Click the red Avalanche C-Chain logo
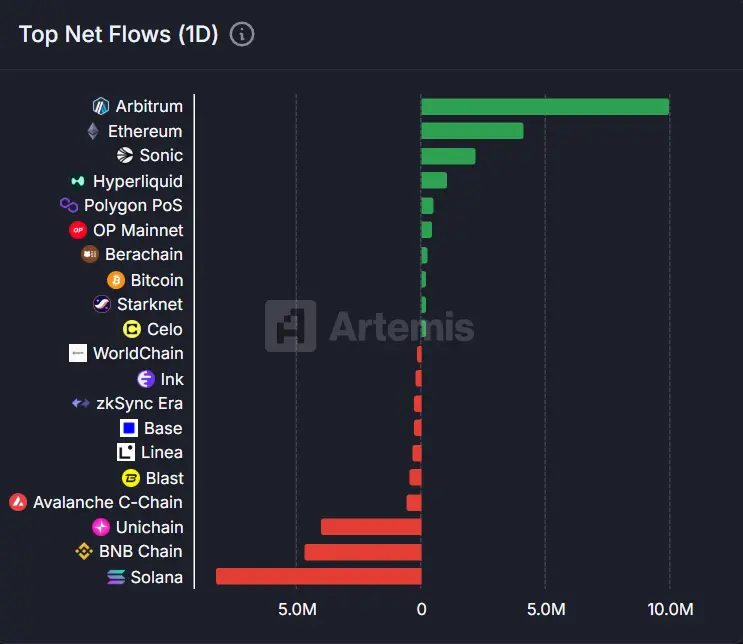743x644 pixels. [x=18, y=502]
